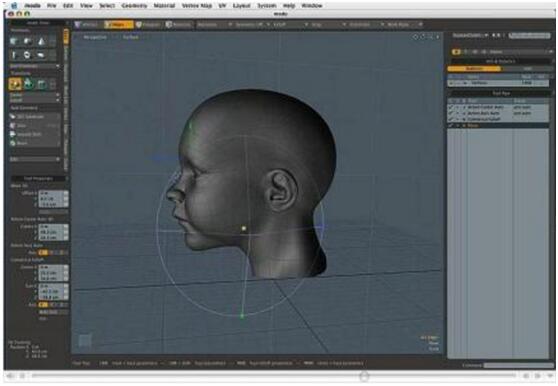Click the Tool Properties panel header
The width and height of the screenshot is (558, 386).
[x=38, y=178]
